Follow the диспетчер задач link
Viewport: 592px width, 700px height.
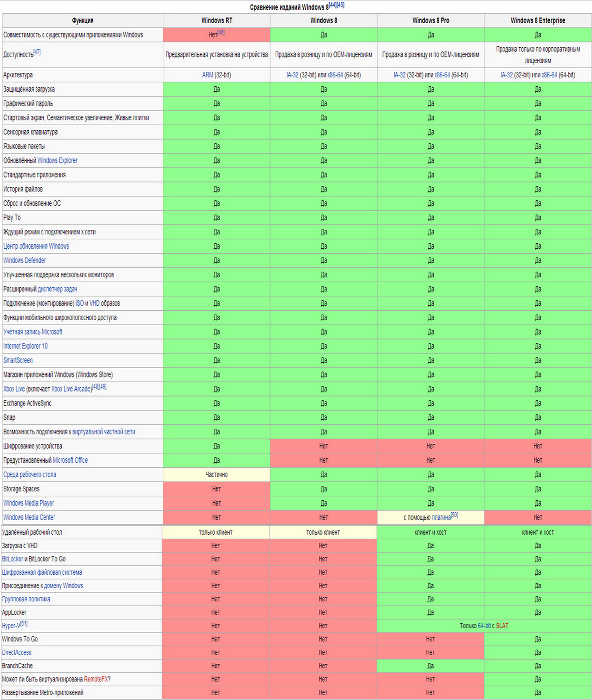[x=57, y=289]
